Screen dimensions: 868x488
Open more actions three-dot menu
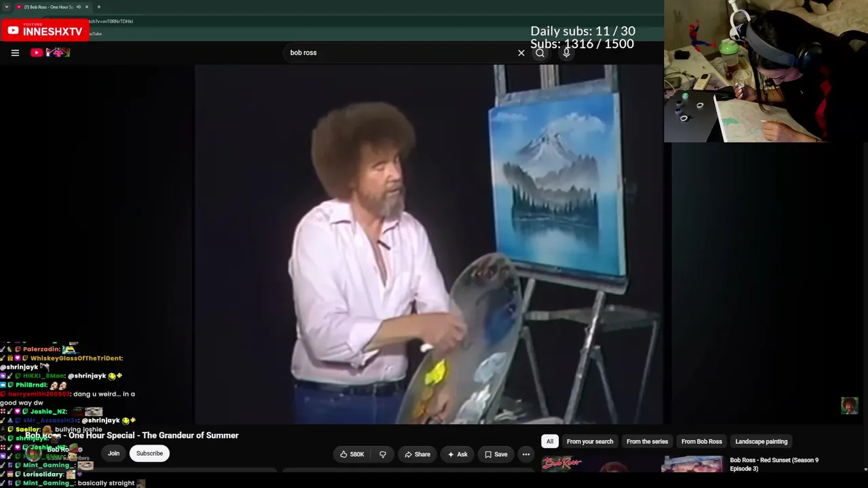coord(526,454)
